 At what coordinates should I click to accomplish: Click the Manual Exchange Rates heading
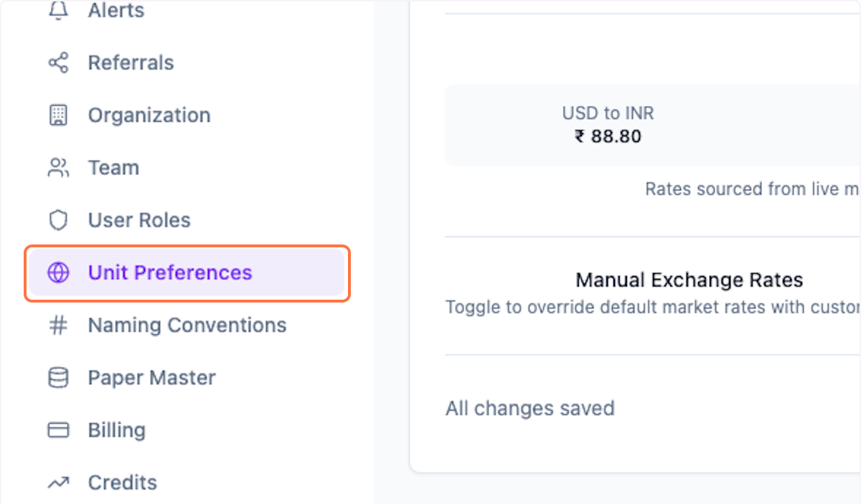click(x=689, y=280)
